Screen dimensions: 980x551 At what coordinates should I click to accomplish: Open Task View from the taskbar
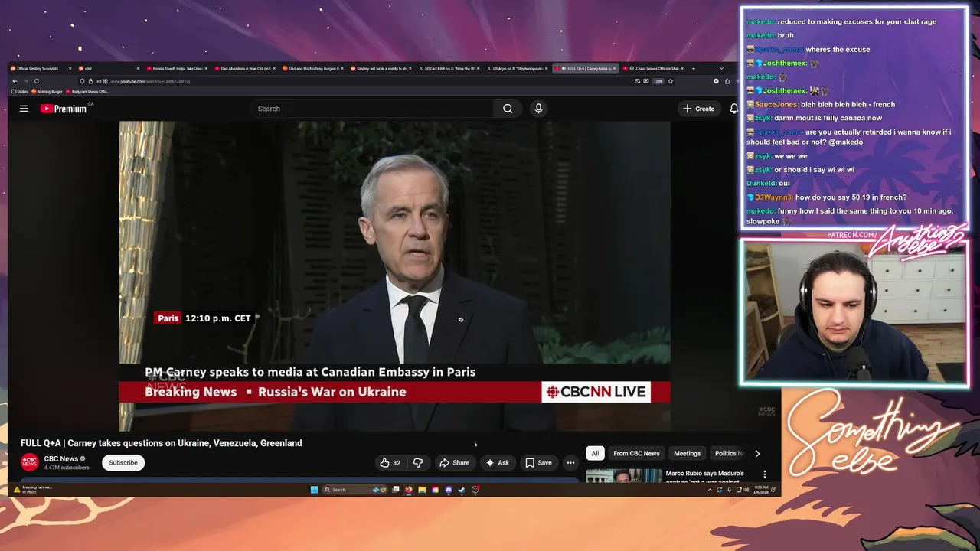click(x=395, y=490)
